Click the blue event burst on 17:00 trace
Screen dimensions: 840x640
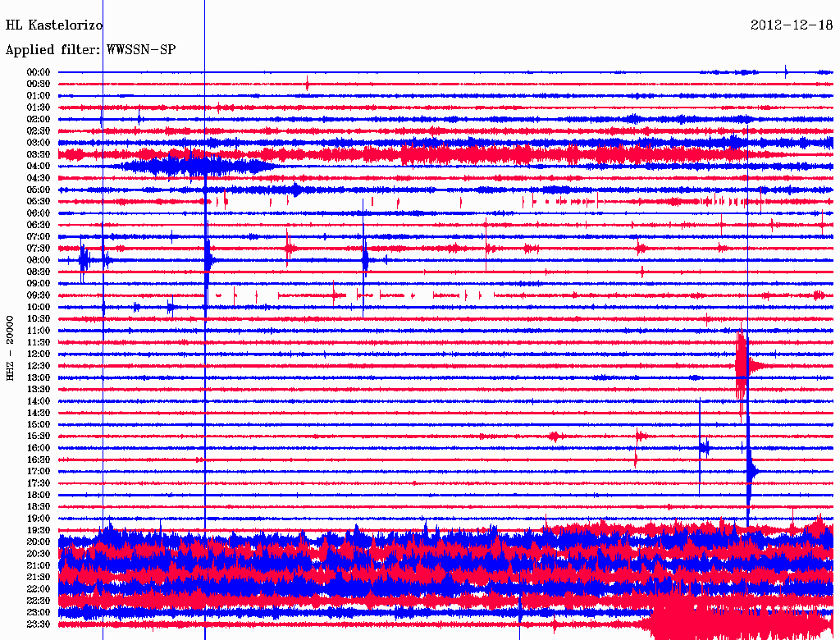click(x=751, y=472)
